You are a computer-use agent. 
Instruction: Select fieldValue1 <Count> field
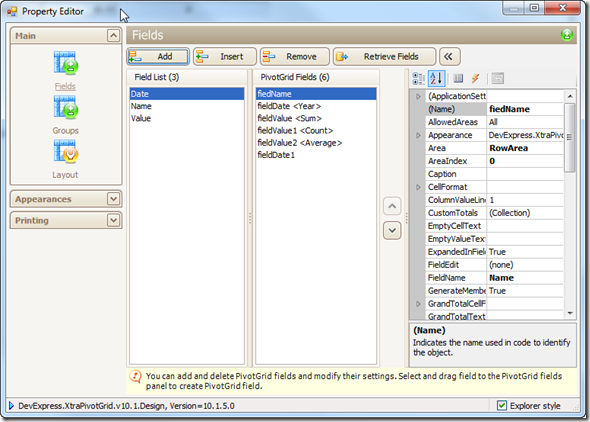[316, 131]
